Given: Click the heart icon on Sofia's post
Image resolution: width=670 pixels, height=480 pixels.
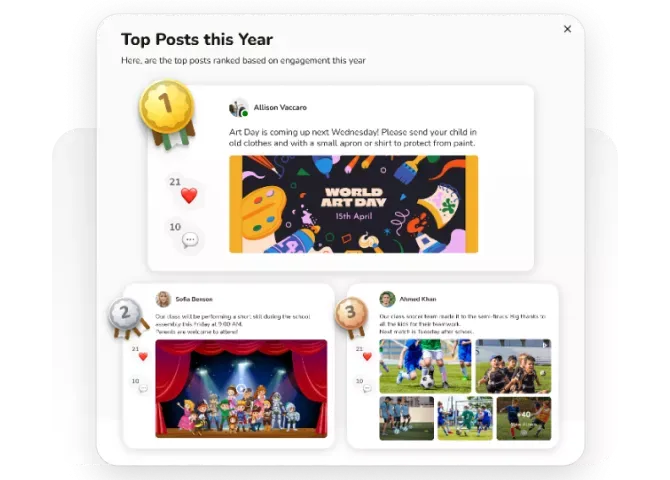Looking at the screenshot, I should click(x=143, y=356).
